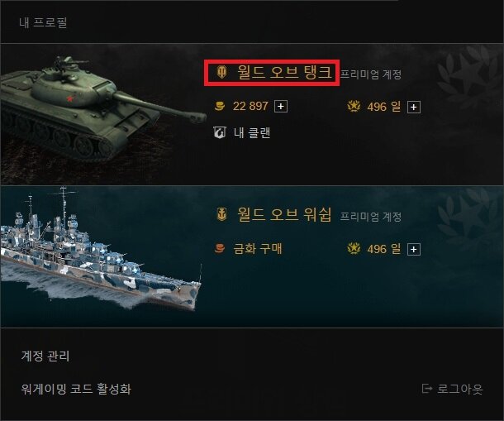The height and width of the screenshot is (421, 504).
Task: Select the 로그아웃 logout text
Action: [x=460, y=389]
